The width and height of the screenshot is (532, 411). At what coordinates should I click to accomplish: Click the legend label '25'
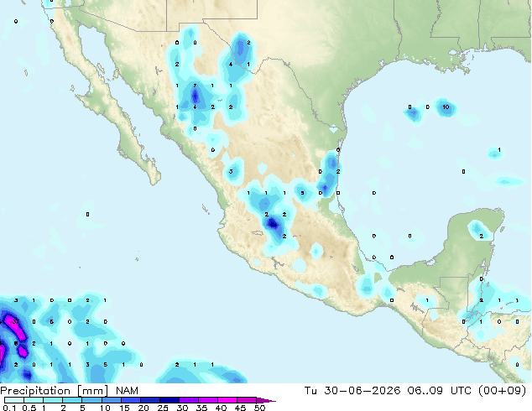[x=163, y=408]
